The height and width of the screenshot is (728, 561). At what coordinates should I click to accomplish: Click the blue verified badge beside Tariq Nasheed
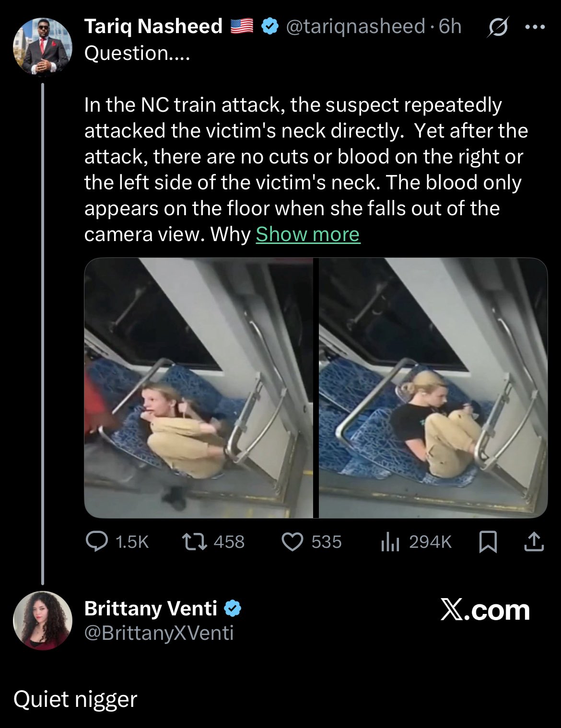click(270, 27)
